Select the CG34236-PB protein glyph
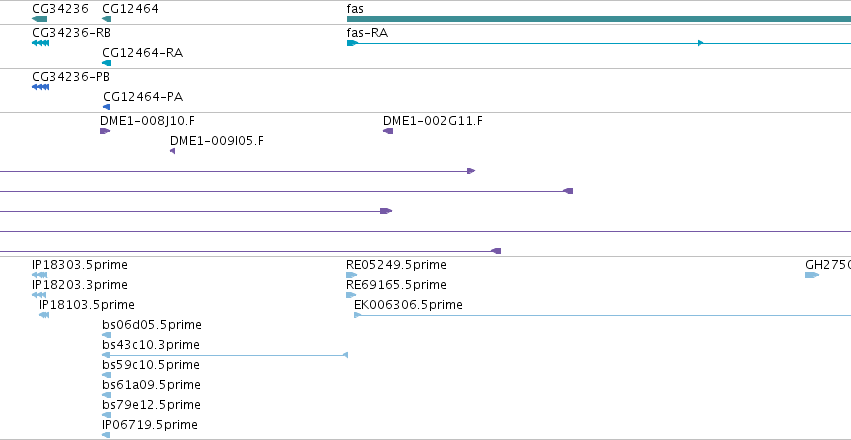The height and width of the screenshot is (440, 851). [x=41, y=87]
